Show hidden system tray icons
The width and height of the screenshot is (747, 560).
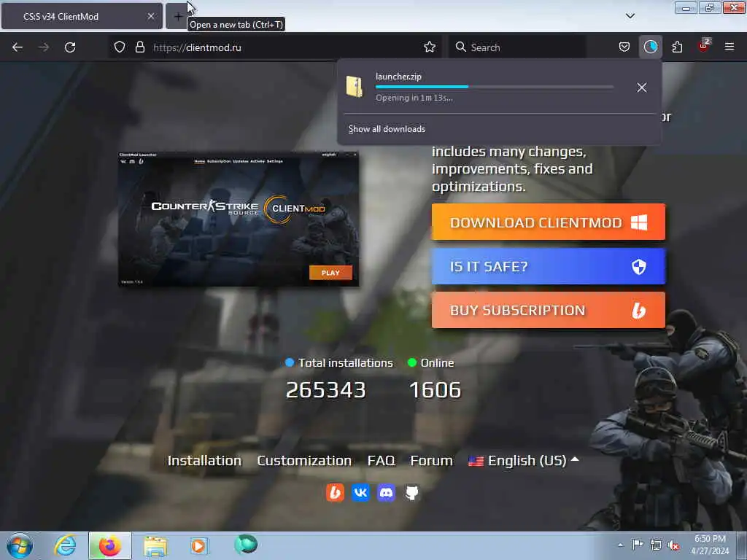[x=620, y=545]
